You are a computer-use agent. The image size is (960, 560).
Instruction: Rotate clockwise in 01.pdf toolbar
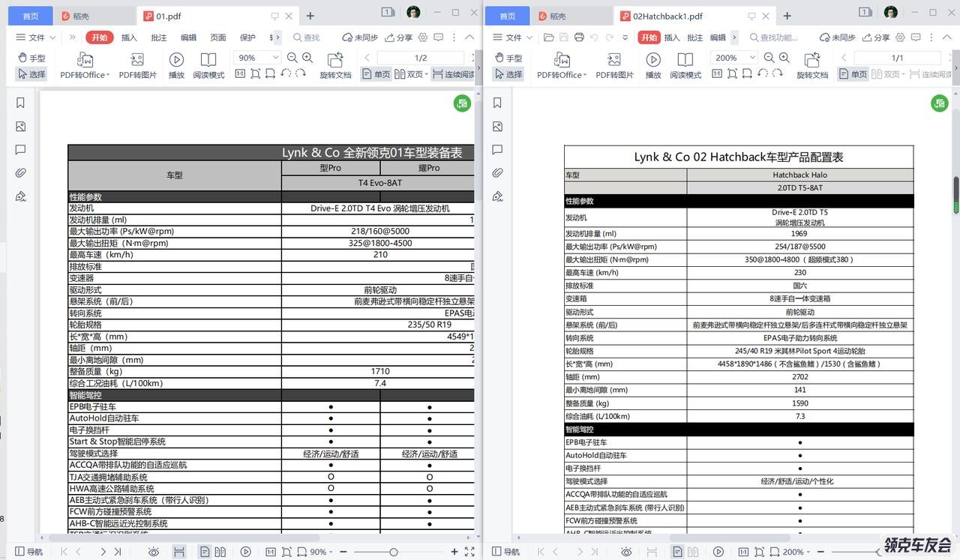pyautogui.click(x=301, y=73)
